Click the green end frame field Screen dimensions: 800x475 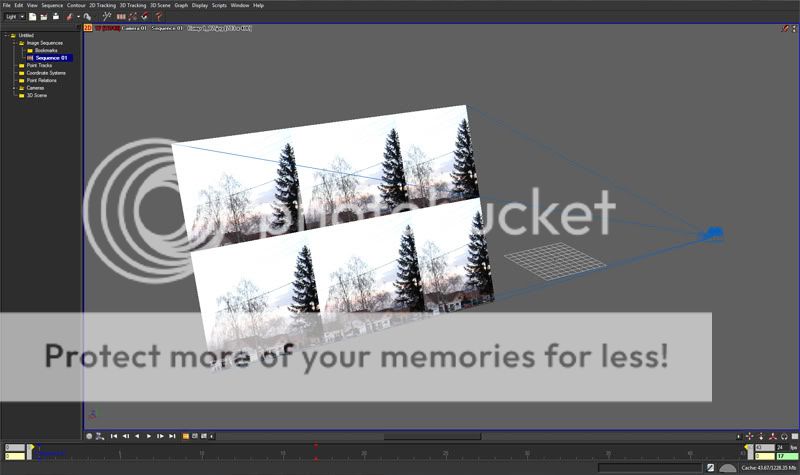[x=779, y=456]
